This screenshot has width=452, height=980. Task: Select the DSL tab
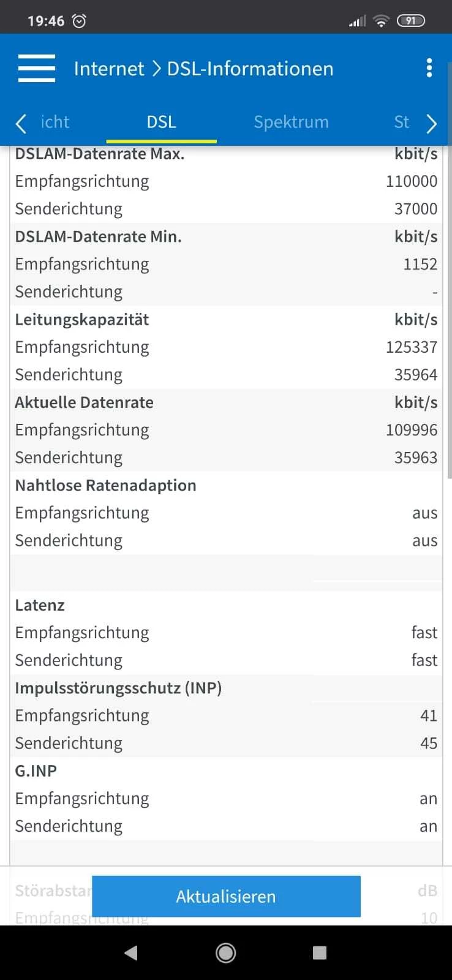coord(161,122)
